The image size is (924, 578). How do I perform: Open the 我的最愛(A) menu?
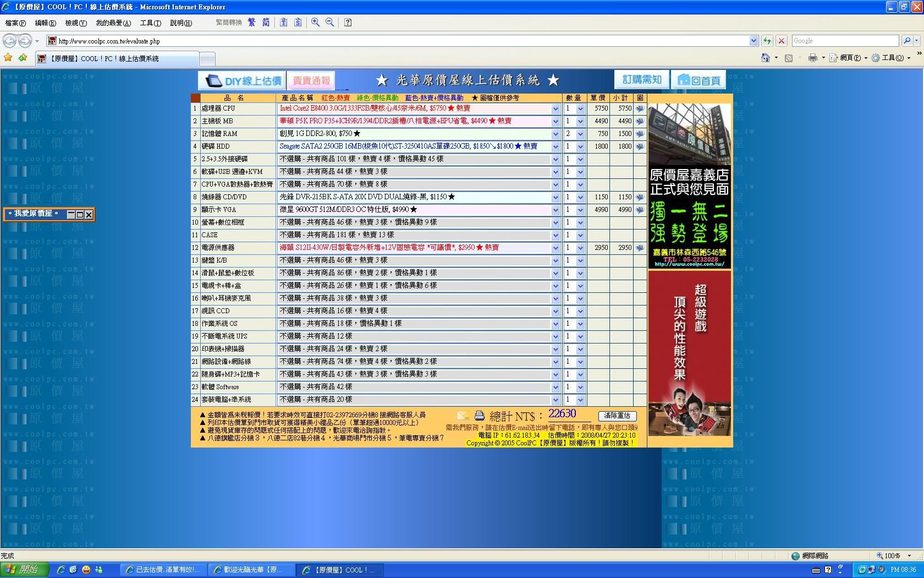point(113,23)
